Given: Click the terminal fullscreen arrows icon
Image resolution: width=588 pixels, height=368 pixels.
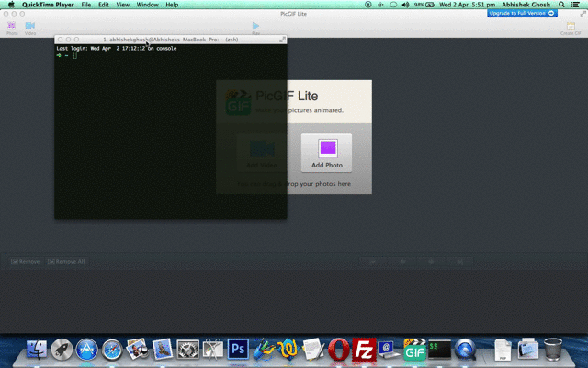Looking at the screenshot, I should click(282, 39).
